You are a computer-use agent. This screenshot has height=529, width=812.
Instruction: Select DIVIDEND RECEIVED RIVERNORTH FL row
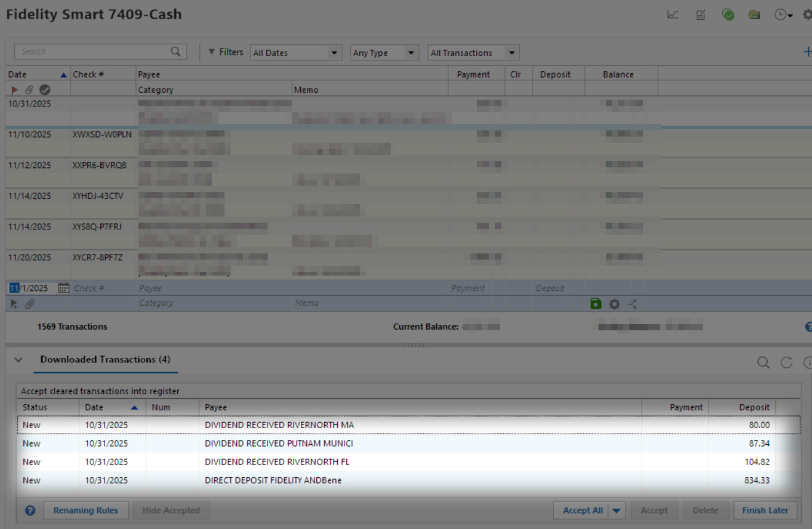(409, 462)
